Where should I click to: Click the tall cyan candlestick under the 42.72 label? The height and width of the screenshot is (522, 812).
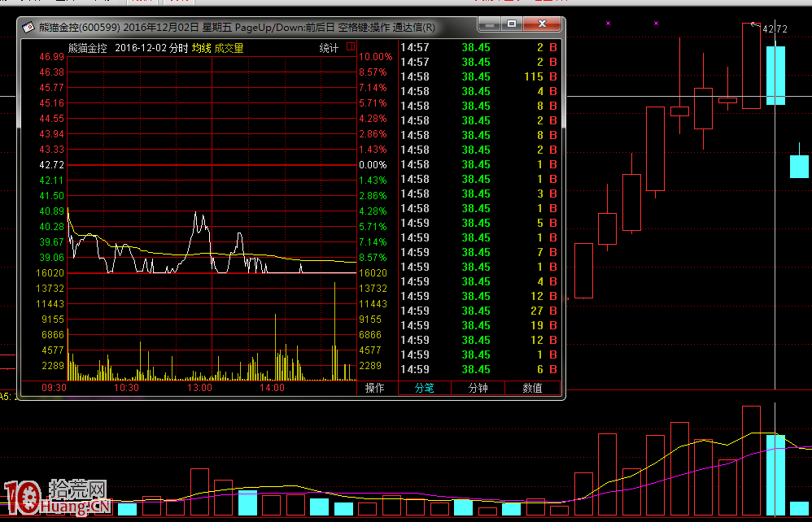(x=775, y=75)
